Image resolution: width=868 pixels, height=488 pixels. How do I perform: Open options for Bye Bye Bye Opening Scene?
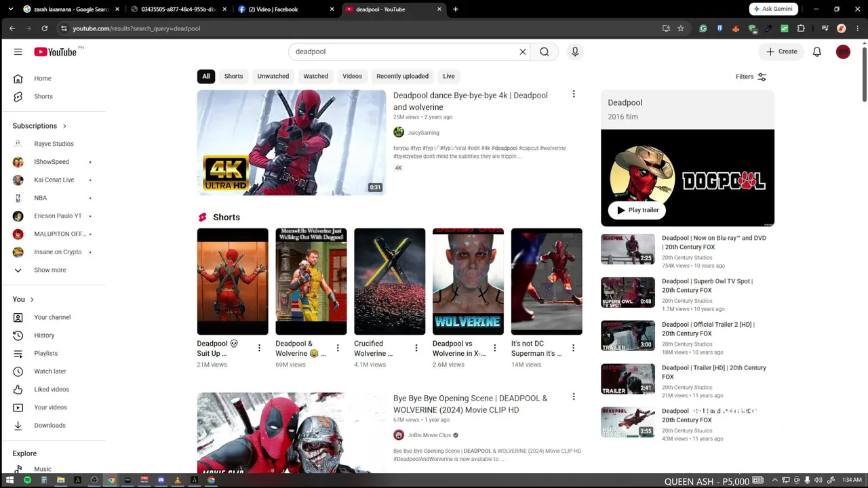574,396
